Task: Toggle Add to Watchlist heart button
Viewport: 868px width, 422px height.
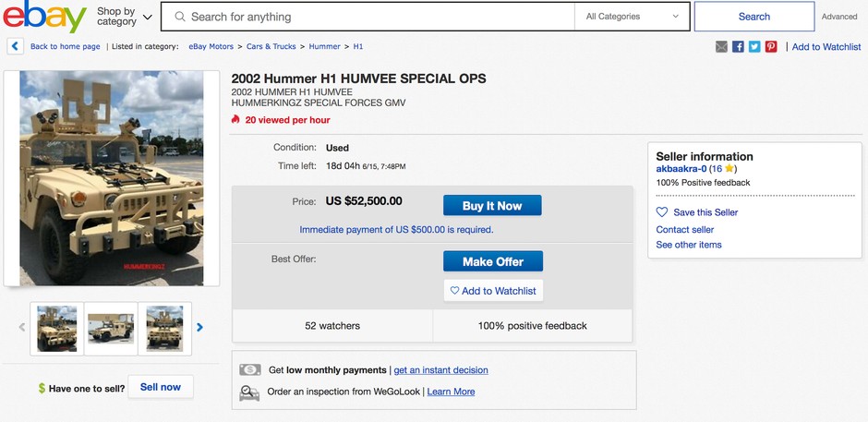Action: click(x=493, y=290)
